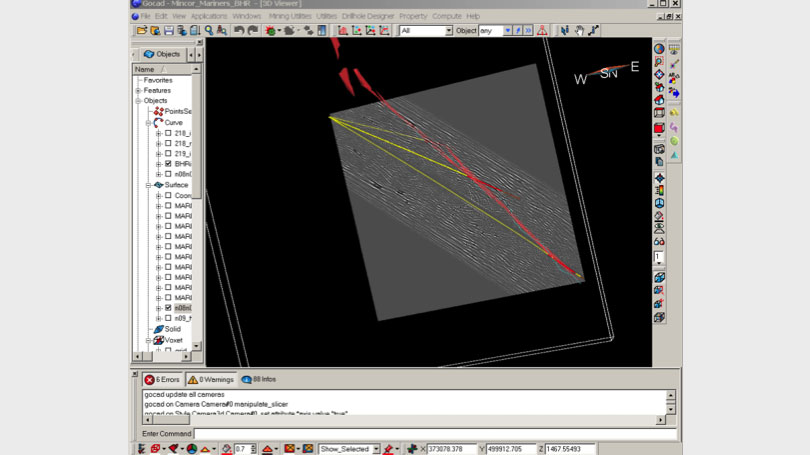Click the magnifier search icon in toolbar

[x=209, y=31]
